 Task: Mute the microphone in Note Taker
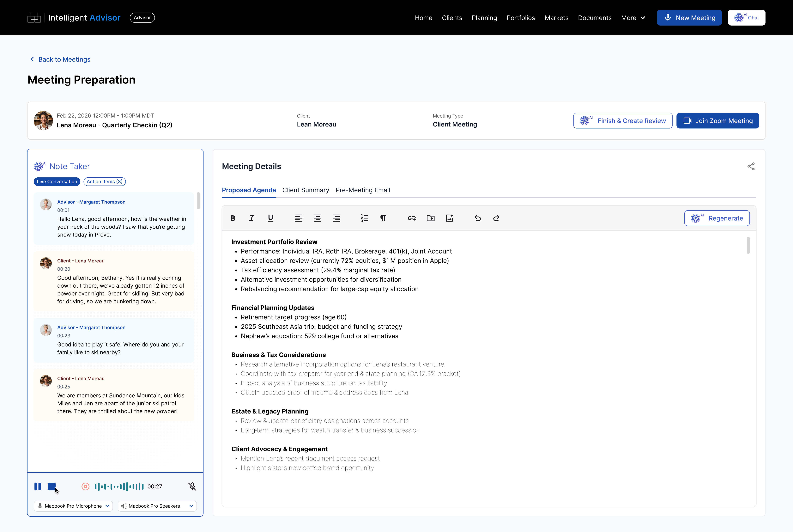[192, 486]
